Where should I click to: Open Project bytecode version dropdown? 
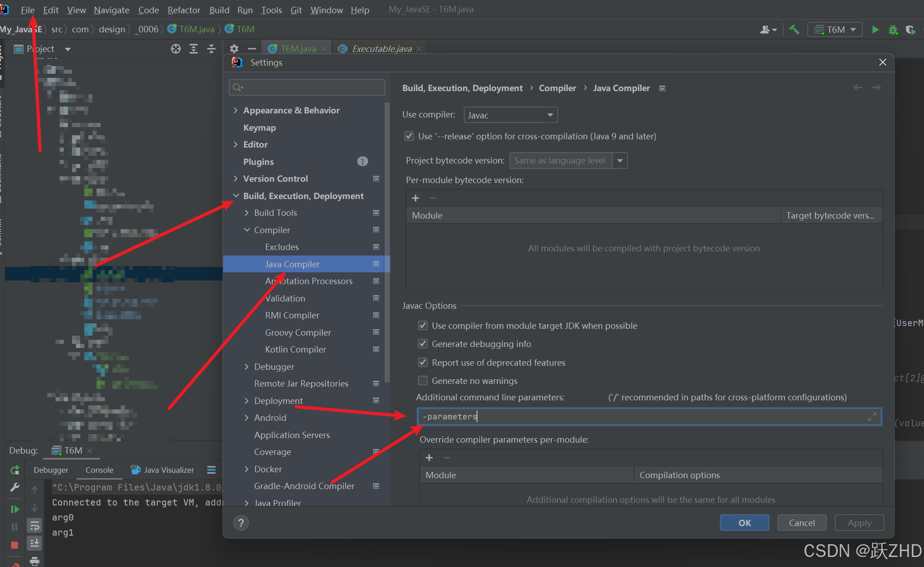click(x=620, y=160)
